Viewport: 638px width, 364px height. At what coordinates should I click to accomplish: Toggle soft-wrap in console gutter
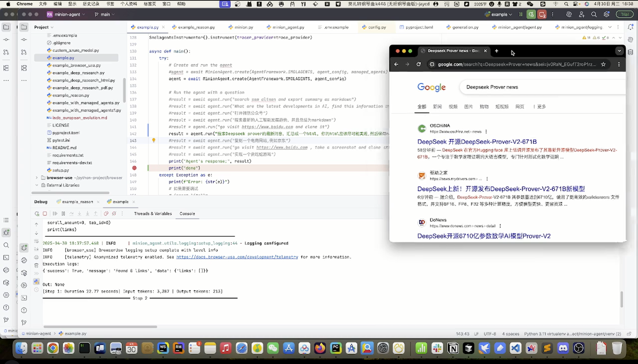(x=36, y=241)
